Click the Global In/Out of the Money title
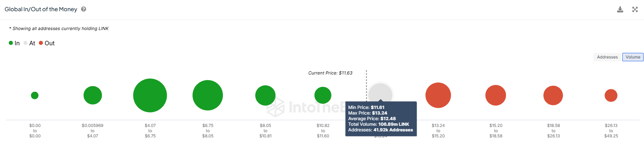 41,9
